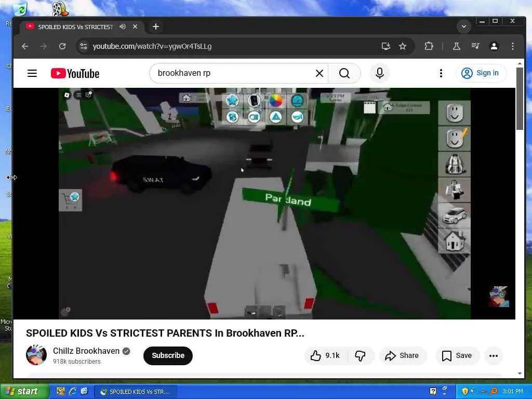Select the SPOILED KIDS Vs STRICTEST tab
This screenshot has width=532, height=399.
point(75,27)
